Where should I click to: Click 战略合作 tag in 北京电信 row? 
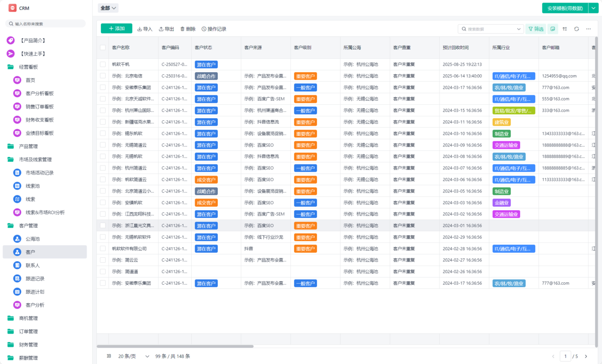(x=206, y=76)
